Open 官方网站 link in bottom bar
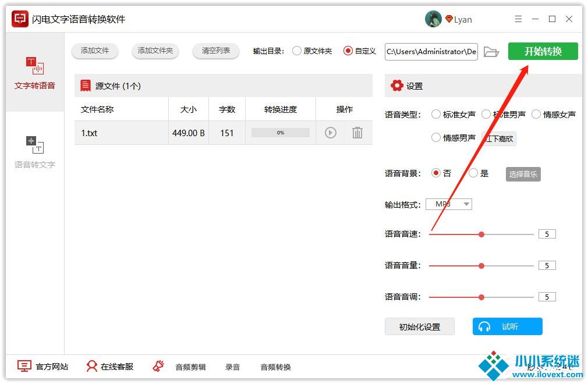588x384 pixels. (x=42, y=367)
